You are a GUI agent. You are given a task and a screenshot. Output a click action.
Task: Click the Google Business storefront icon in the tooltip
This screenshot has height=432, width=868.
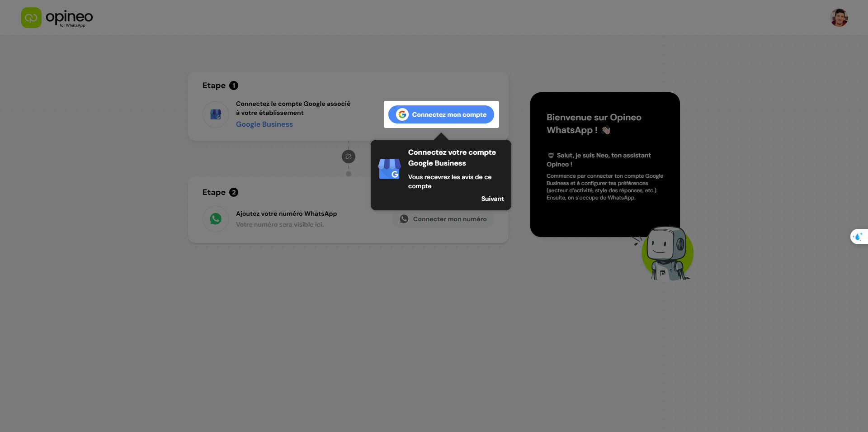[389, 169]
